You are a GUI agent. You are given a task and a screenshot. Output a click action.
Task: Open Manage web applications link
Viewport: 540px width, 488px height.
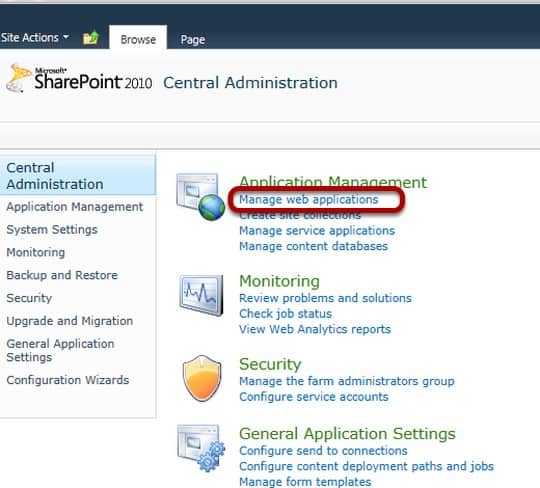click(x=309, y=199)
